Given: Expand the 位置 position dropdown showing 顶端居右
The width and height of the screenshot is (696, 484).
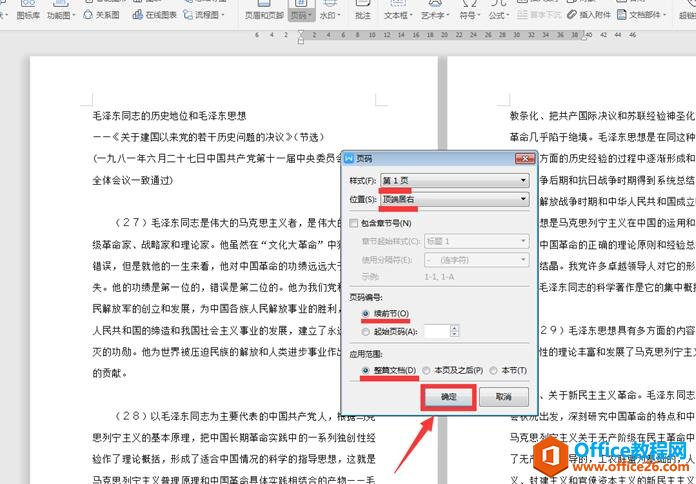Looking at the screenshot, I should [453, 199].
